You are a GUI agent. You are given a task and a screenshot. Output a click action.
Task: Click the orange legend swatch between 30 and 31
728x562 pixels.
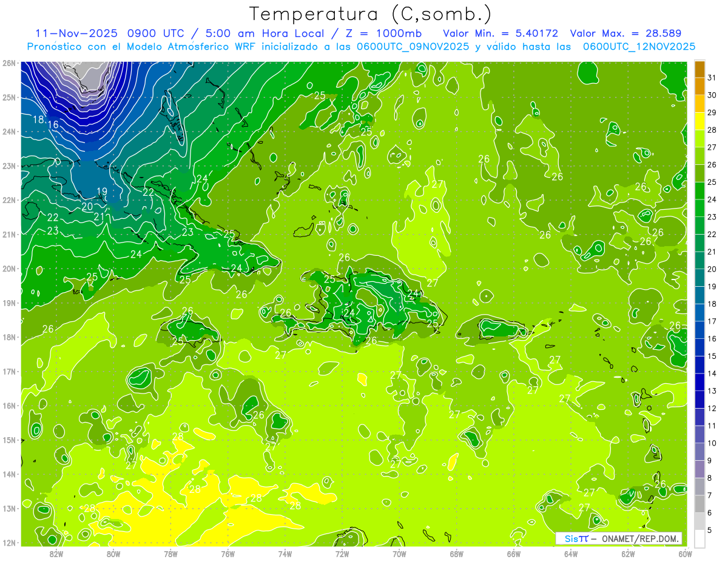tap(699, 87)
